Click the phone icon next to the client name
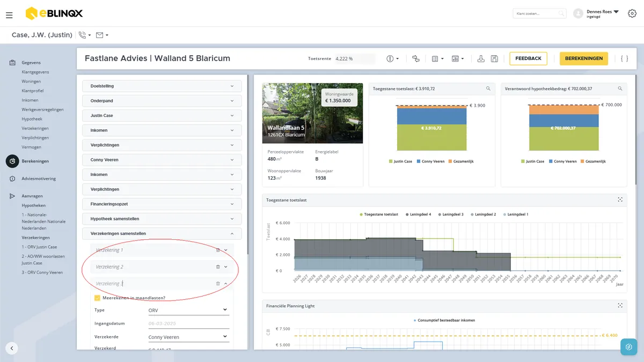This screenshot has height=362, width=644. (x=83, y=35)
